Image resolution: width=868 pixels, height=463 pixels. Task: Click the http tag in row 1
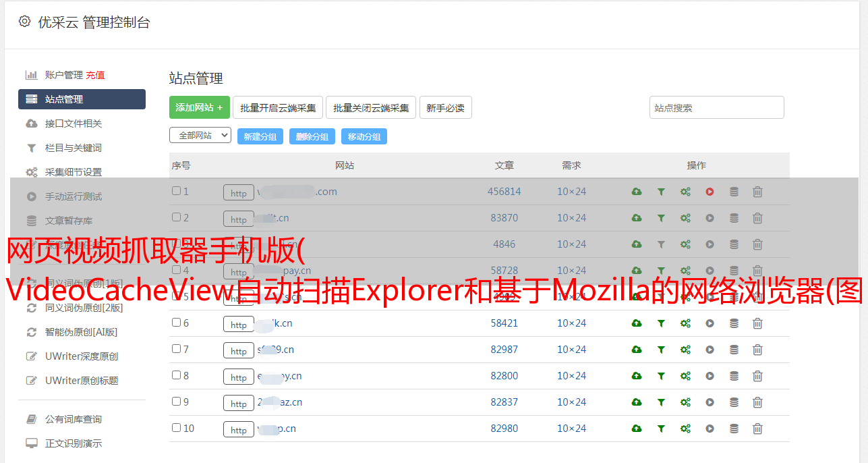coord(239,193)
